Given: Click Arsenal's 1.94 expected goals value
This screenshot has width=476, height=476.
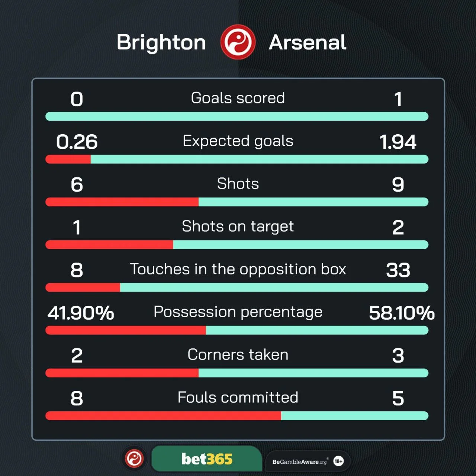Looking at the screenshot, I should 398,142.
